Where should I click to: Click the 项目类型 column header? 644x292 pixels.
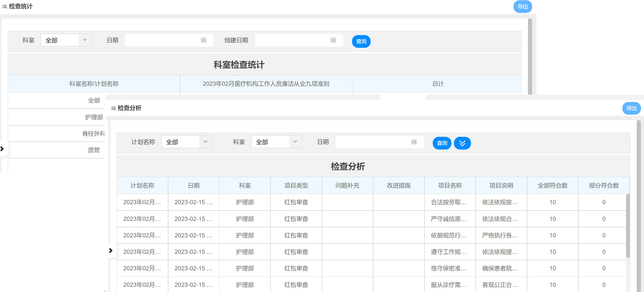(296, 186)
